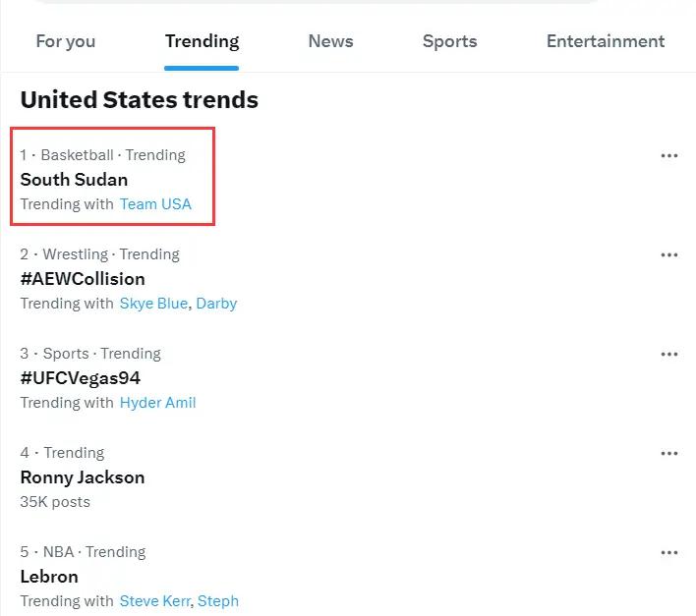Screen dimensions: 696x616
Task: Open more options for #AEWCollision trend
Action: point(669,254)
